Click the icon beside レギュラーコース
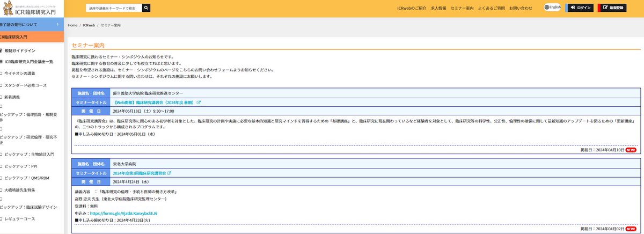 2,219
